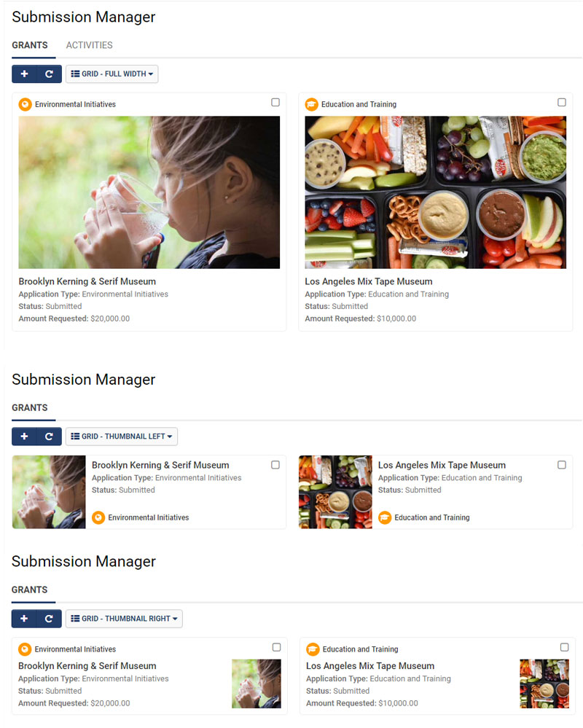Click the plus button in Full Width section
This screenshot has height=728, width=583.
click(24, 74)
